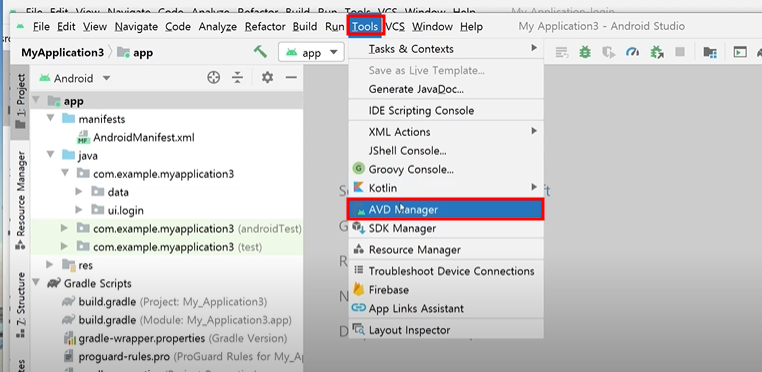
Task: Click the Profile app gauge icon
Action: pos(632,52)
